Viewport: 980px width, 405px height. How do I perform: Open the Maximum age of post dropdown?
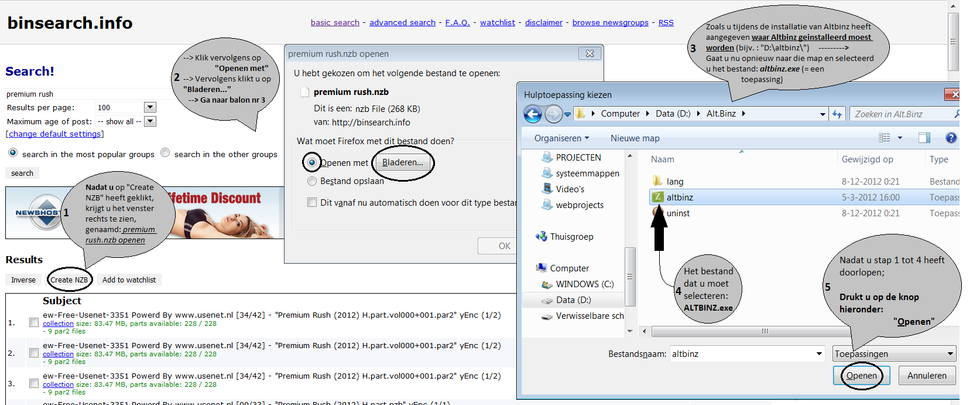coord(150,121)
